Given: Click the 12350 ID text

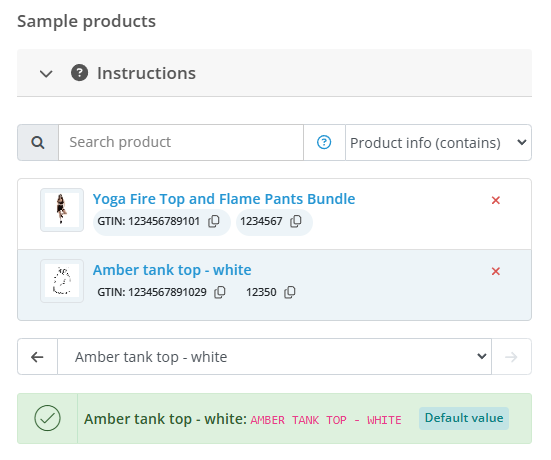Looking at the screenshot, I should (x=261, y=292).
